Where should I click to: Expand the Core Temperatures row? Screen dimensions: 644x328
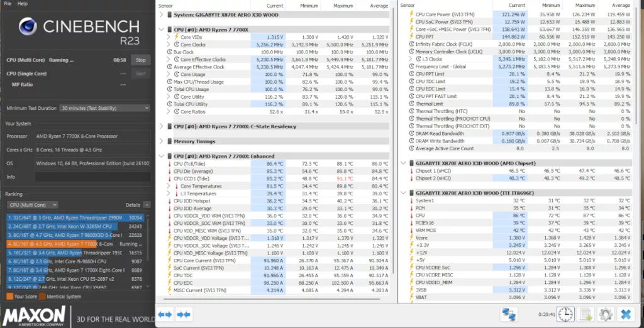coord(169,186)
